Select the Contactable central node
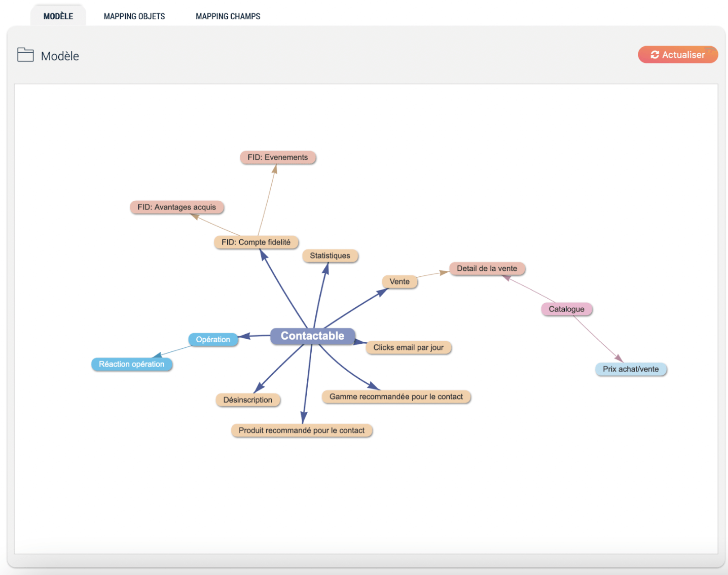 click(312, 336)
